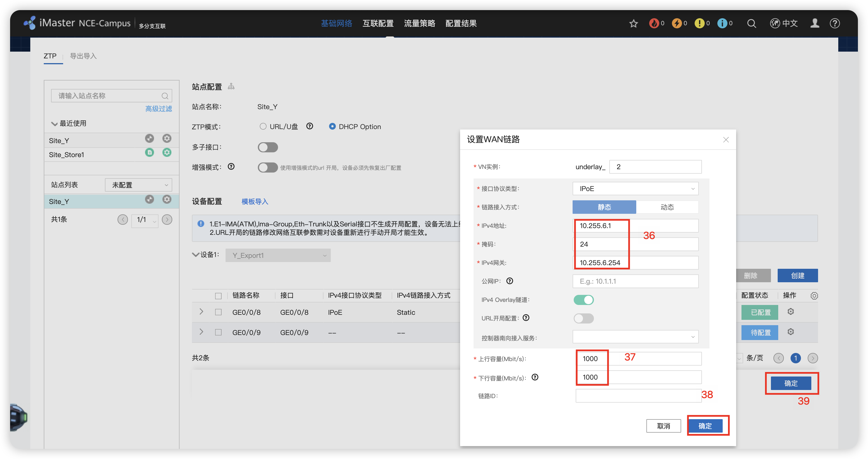Open the 控制器南向接入服务 dropdown
This screenshot has width=868, height=459.
(x=635, y=337)
